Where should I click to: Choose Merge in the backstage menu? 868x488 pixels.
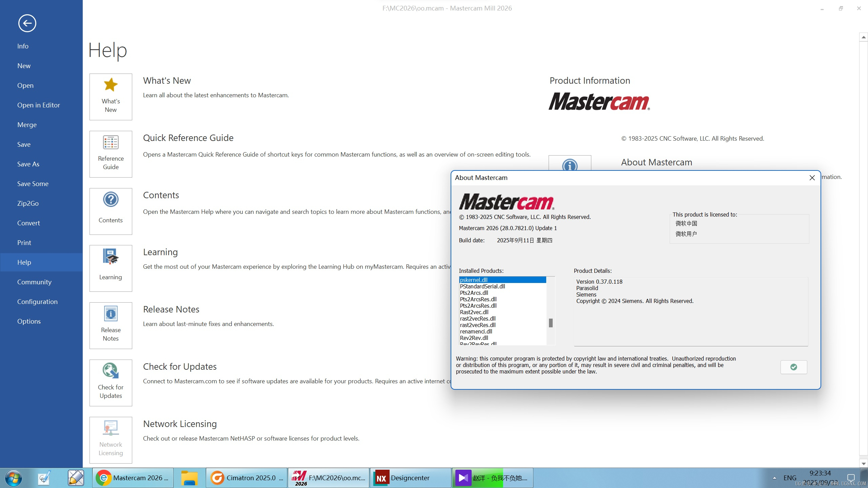click(41, 125)
